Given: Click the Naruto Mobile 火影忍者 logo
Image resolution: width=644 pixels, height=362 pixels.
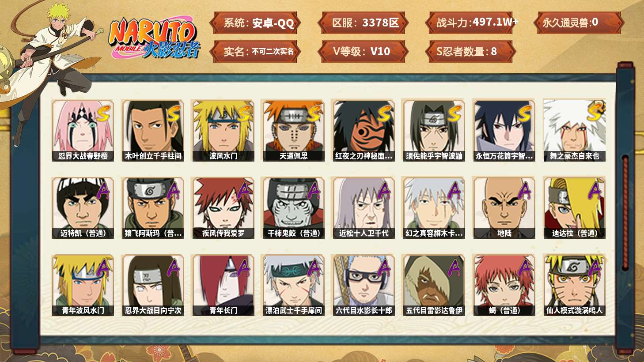Looking at the screenshot, I should [x=155, y=38].
